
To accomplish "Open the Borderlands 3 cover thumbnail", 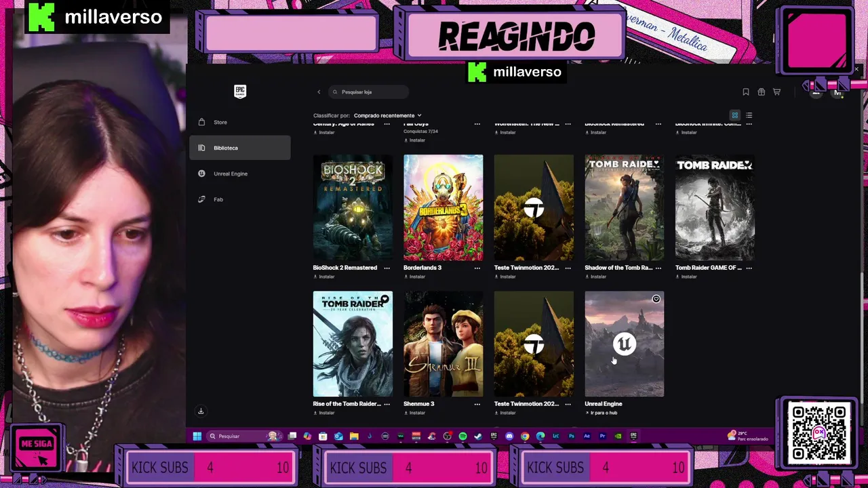I will pyautogui.click(x=443, y=207).
